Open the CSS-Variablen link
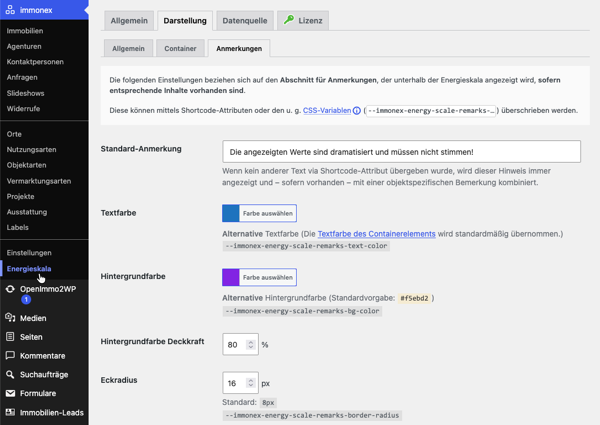The image size is (600, 425). [x=327, y=111]
